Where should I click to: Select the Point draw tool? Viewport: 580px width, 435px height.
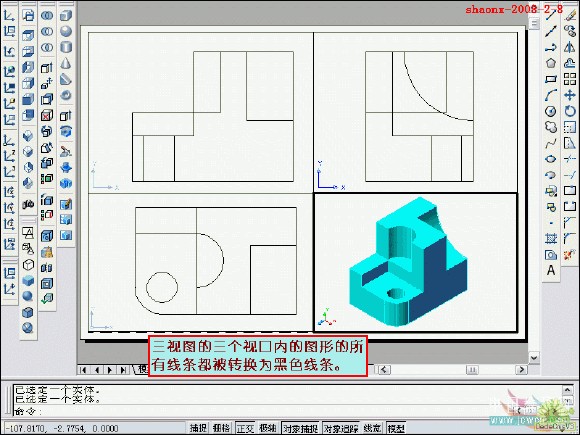pyautogui.click(x=551, y=223)
